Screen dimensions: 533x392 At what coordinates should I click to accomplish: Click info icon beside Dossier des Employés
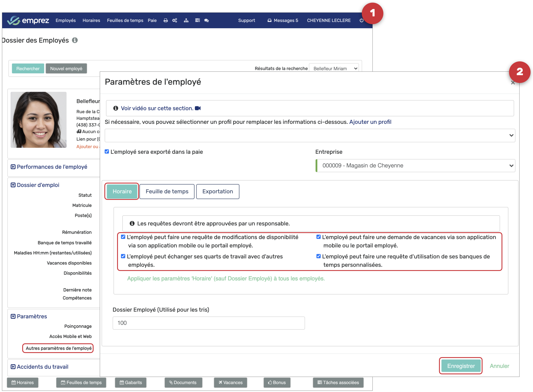pyautogui.click(x=75, y=40)
